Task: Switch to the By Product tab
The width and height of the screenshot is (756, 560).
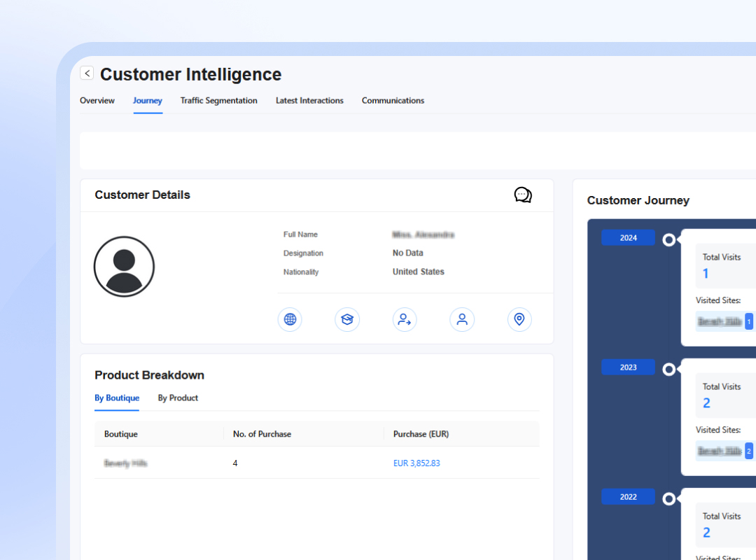Action: [x=178, y=398]
